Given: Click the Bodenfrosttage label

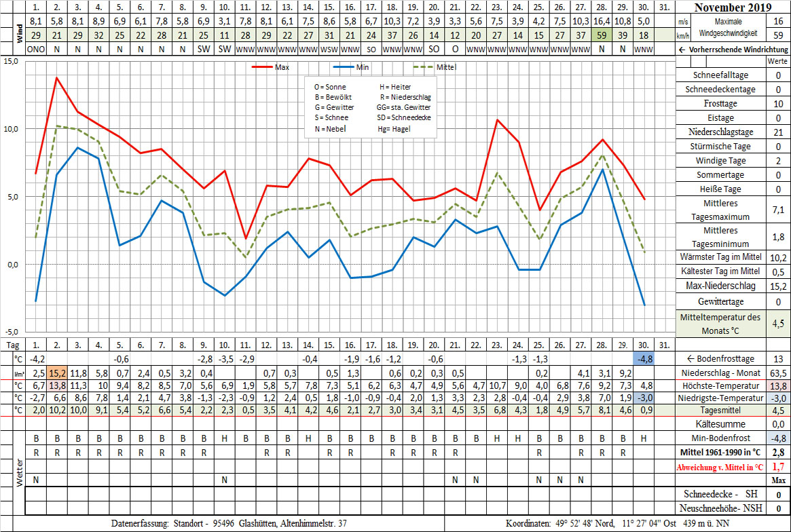Looking at the screenshot, I should [720, 358].
